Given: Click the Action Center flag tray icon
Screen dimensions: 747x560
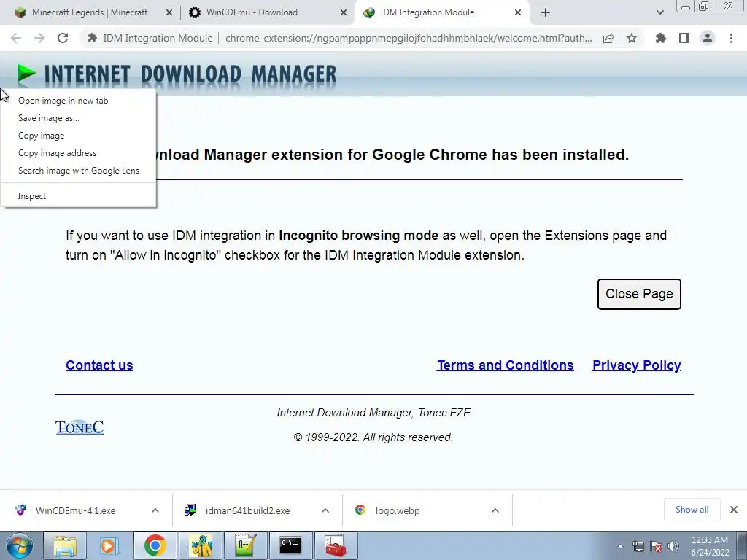Looking at the screenshot, I should coord(656,546).
